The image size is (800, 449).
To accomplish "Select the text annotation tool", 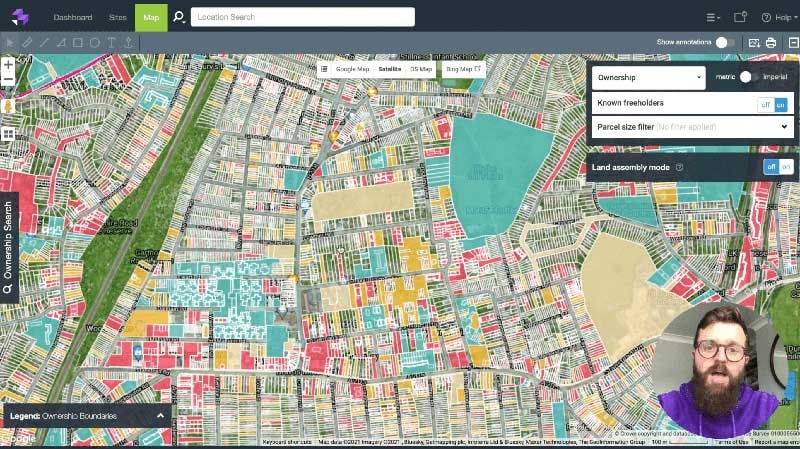I will coord(111,43).
